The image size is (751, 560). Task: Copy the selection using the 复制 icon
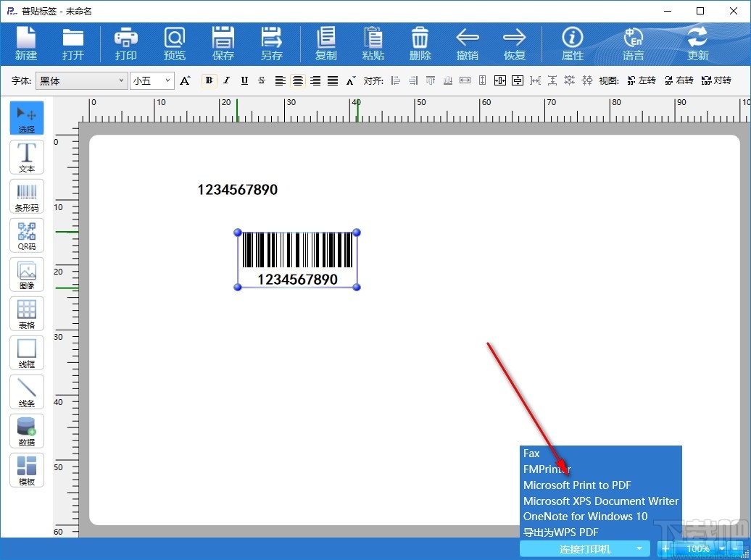[x=326, y=43]
